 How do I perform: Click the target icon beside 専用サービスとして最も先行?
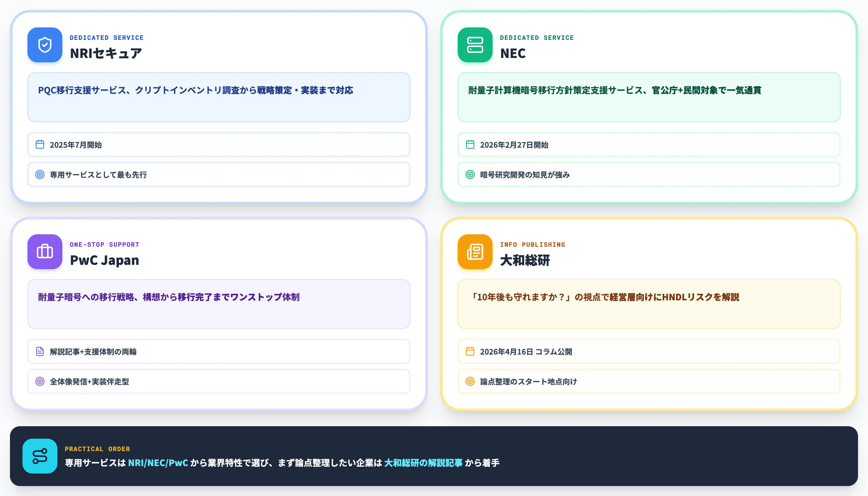(x=40, y=174)
